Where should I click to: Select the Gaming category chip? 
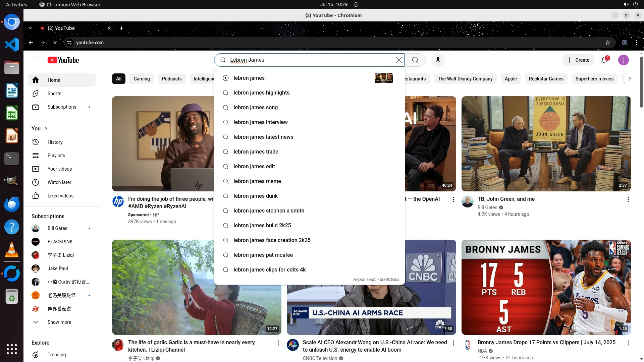coord(142,79)
